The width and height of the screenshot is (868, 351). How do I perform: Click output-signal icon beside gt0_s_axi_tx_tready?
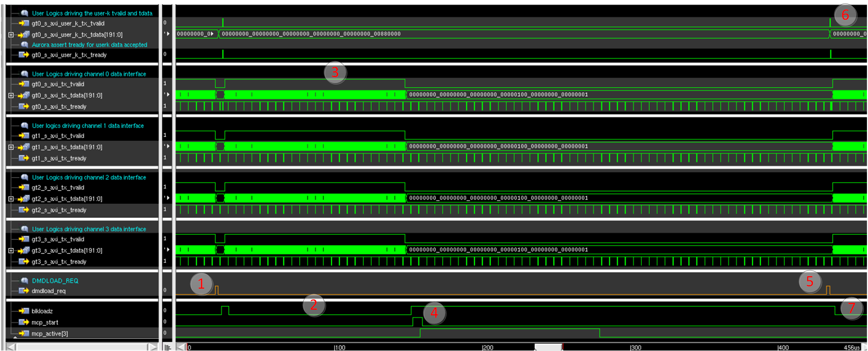click(x=24, y=106)
